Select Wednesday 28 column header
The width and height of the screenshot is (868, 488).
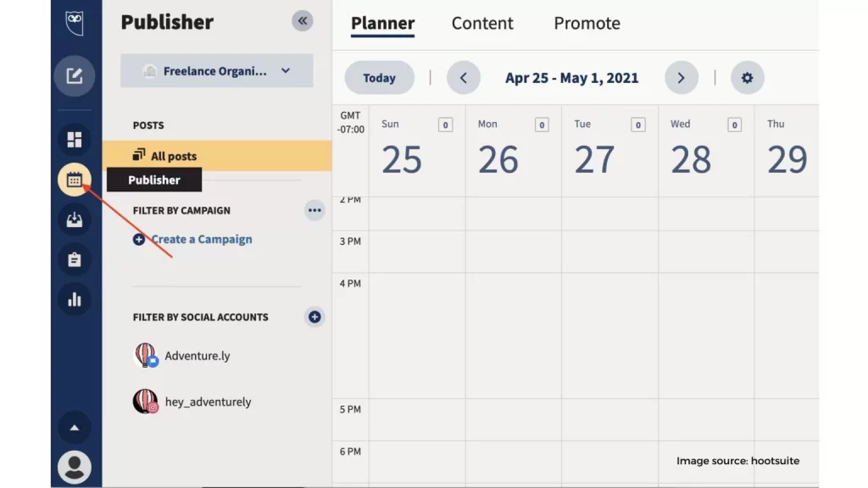tap(706, 150)
